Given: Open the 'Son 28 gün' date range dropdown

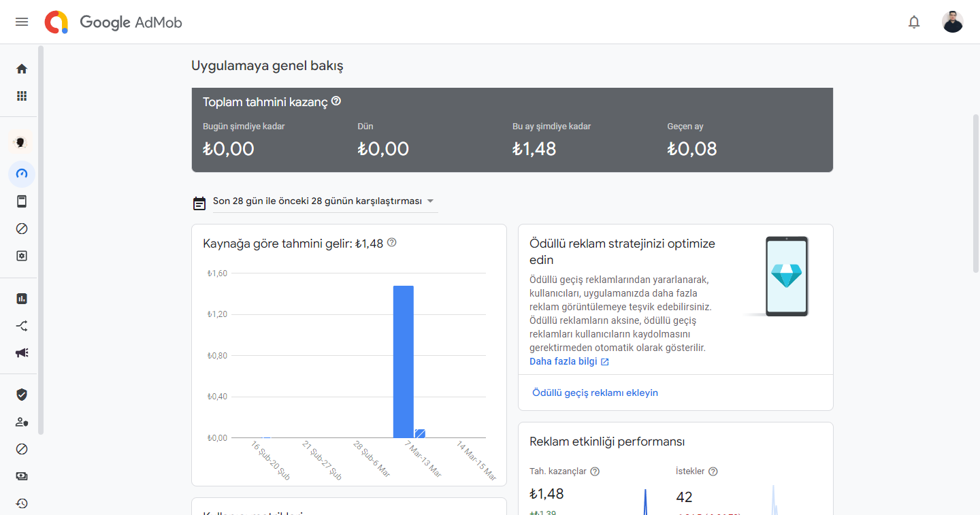Looking at the screenshot, I should pyautogui.click(x=325, y=201).
